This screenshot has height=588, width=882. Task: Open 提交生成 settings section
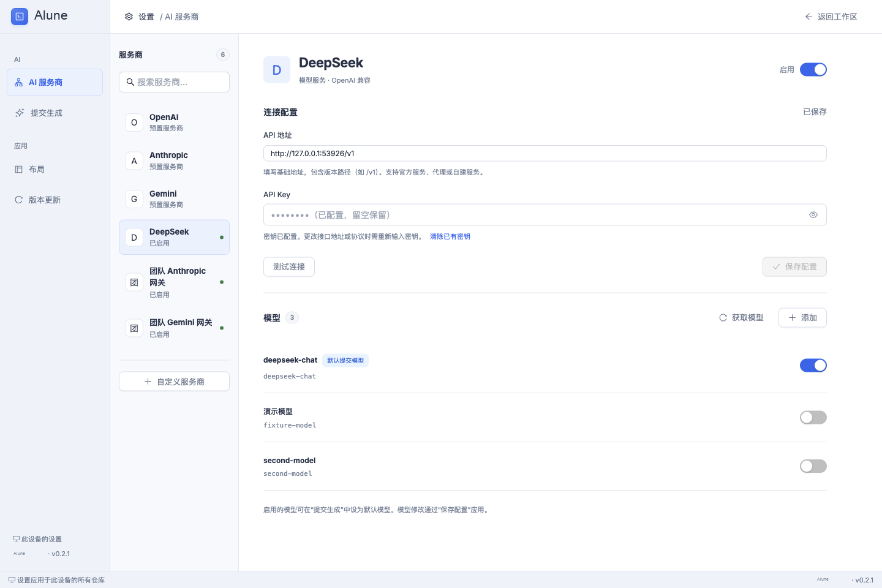click(x=55, y=113)
